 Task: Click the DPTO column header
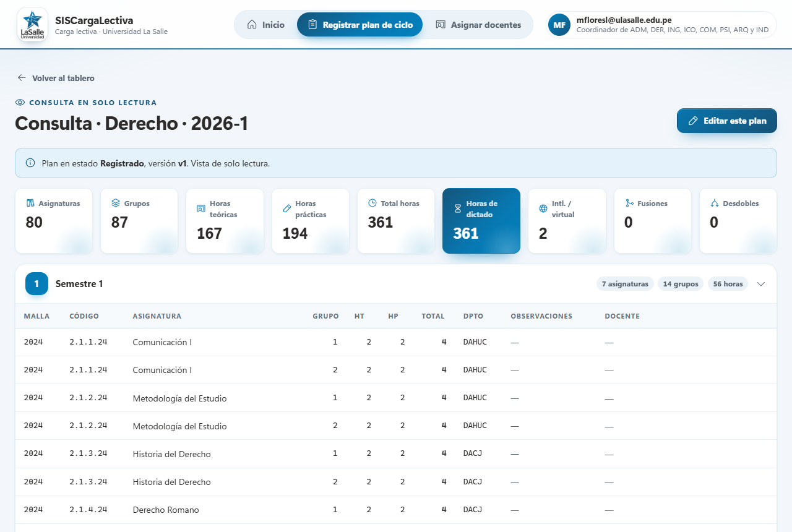coord(473,316)
